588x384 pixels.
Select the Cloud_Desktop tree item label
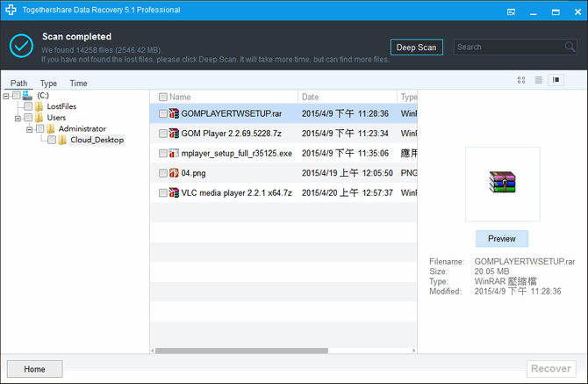(x=97, y=140)
